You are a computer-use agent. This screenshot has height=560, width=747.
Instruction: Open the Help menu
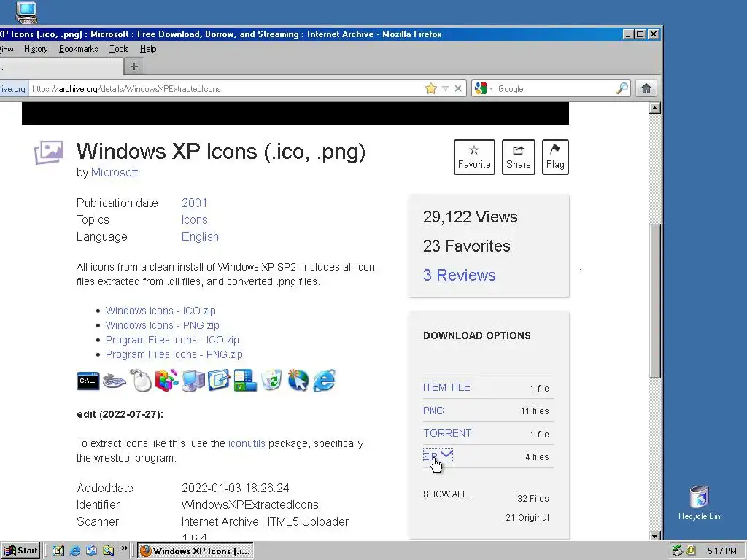click(x=148, y=49)
